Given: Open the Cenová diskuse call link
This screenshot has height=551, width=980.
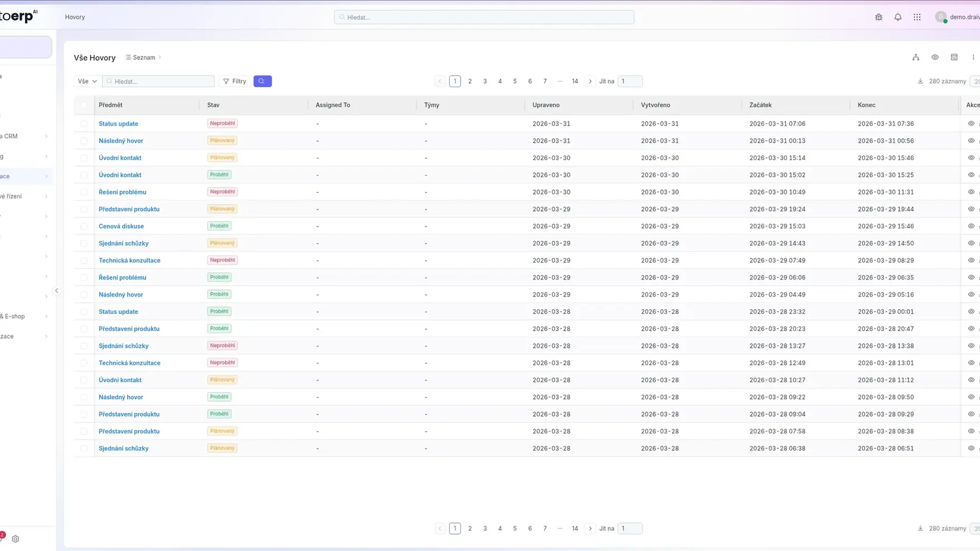Looking at the screenshot, I should [121, 226].
